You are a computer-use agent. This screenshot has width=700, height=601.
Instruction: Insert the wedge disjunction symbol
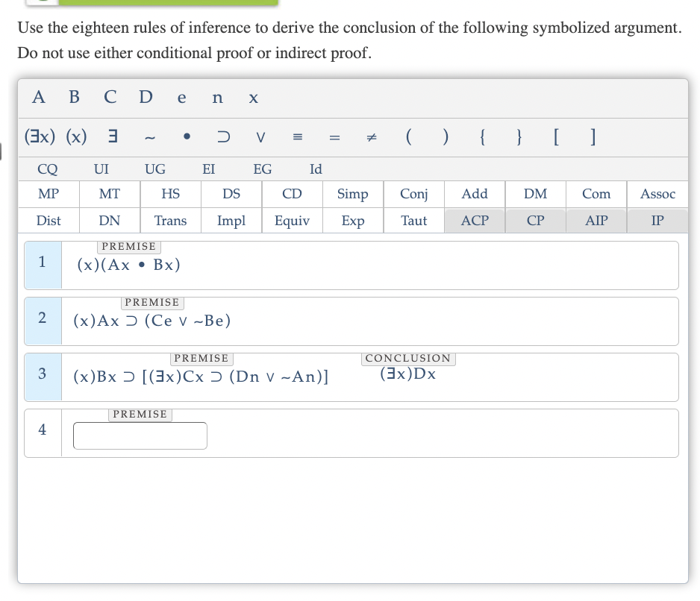(260, 136)
